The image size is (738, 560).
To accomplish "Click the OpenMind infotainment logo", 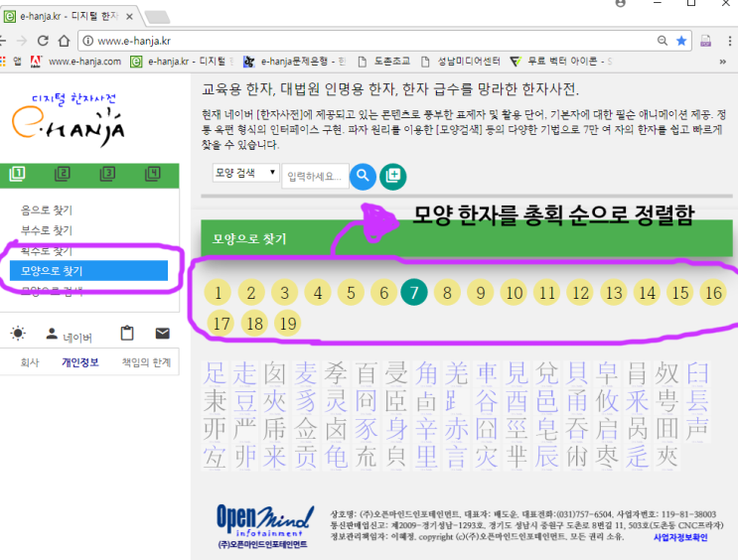I will pyautogui.click(x=264, y=526).
